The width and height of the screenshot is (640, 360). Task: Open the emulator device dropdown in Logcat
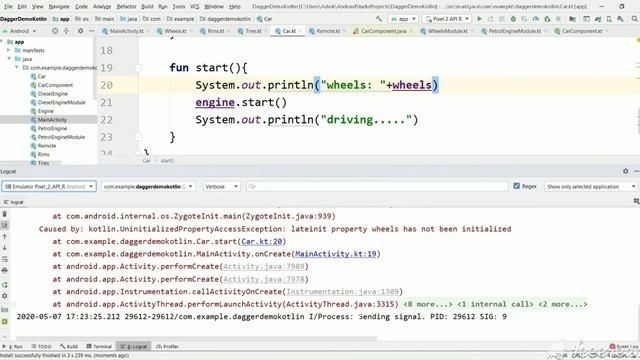49,187
